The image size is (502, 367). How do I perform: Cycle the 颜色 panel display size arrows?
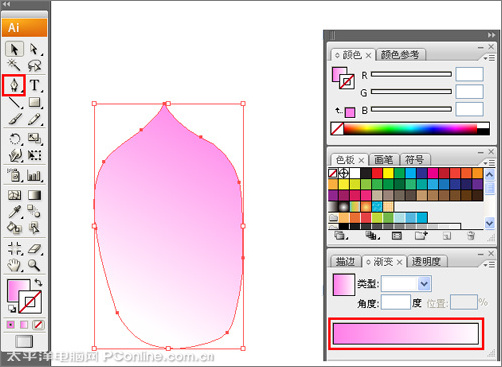(x=337, y=55)
